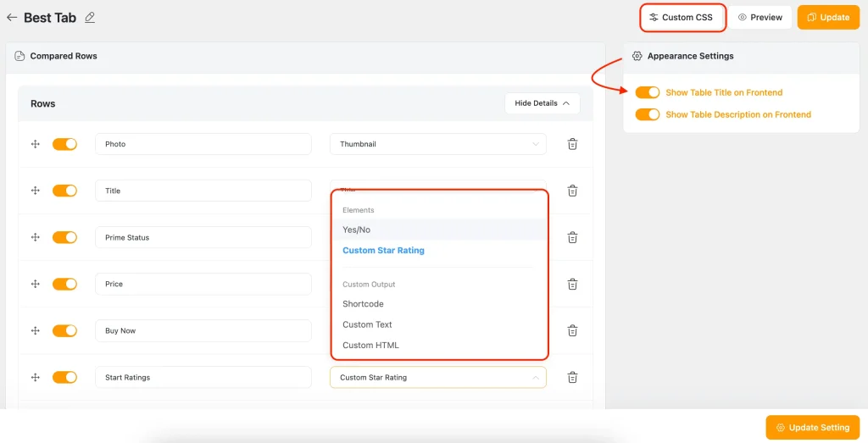The width and height of the screenshot is (868, 443).
Task: Disable the Photo row toggle
Action: click(x=64, y=144)
